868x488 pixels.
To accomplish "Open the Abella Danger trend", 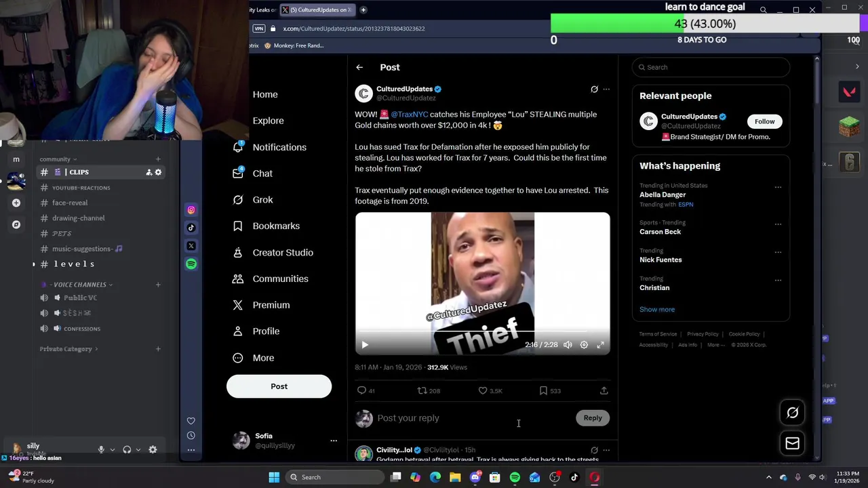I will (x=663, y=195).
